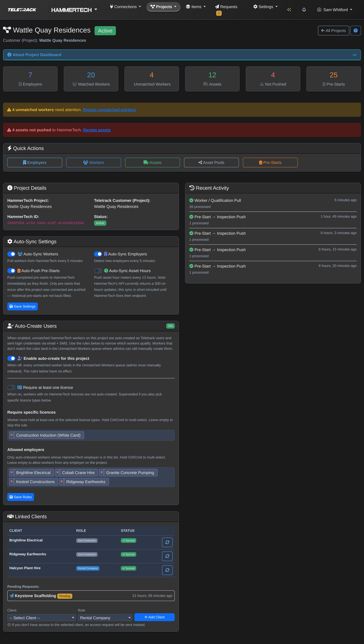
Task: Expand the About Project Dashboard panel
Action: 182,55
